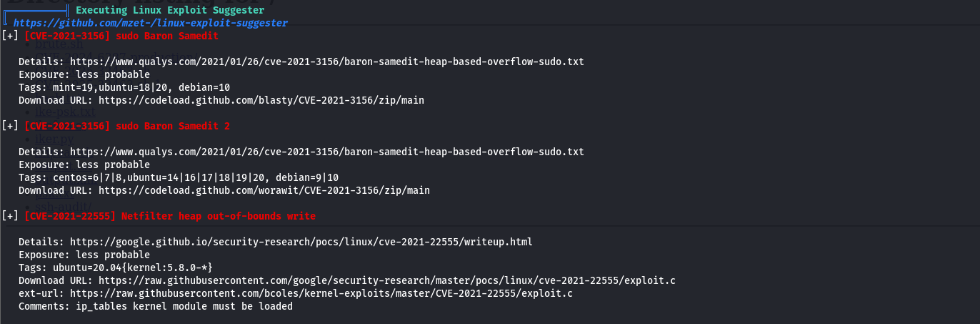Open the bcoles kernel-exploits ext-url link

[321, 293]
